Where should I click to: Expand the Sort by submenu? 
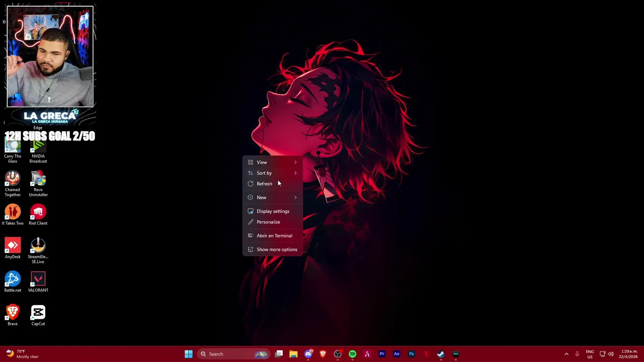273,173
